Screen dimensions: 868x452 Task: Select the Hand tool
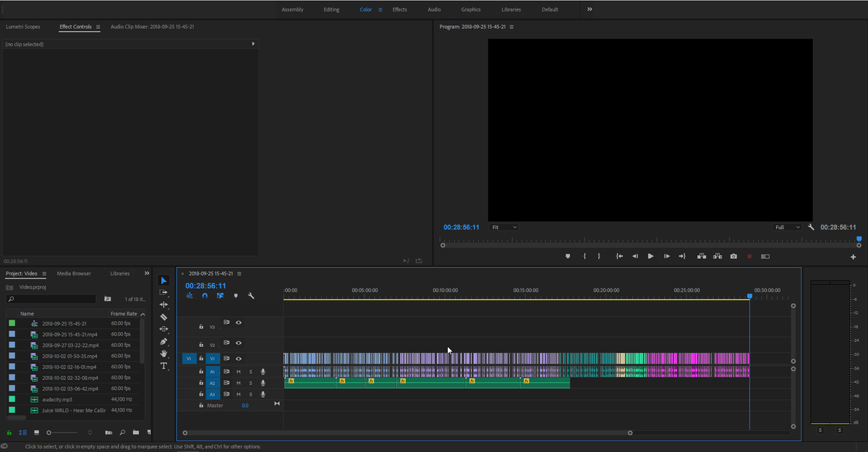click(x=163, y=354)
